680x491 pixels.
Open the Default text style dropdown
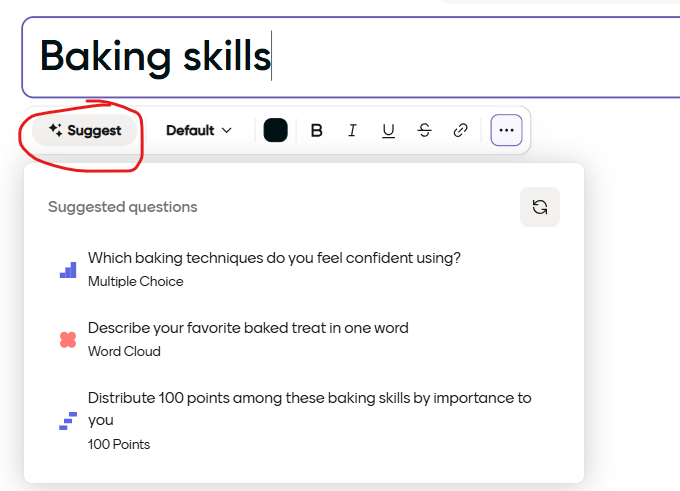(198, 130)
